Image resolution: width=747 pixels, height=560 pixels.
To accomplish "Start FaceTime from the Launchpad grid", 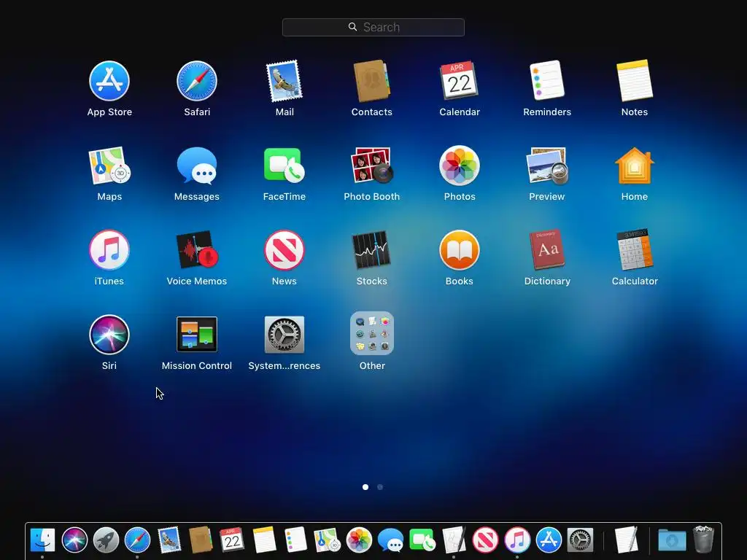I will point(285,166).
